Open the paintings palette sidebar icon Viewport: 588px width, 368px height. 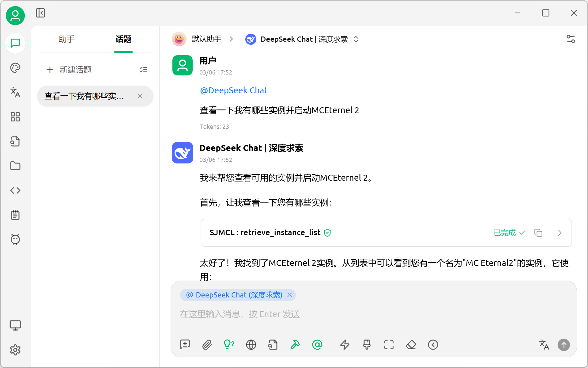15,68
